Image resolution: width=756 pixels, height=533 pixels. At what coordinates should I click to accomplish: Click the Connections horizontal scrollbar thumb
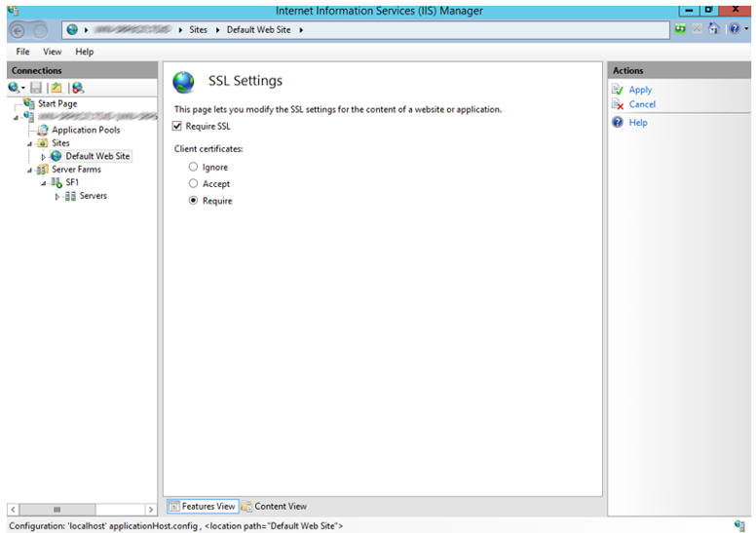tap(57, 510)
